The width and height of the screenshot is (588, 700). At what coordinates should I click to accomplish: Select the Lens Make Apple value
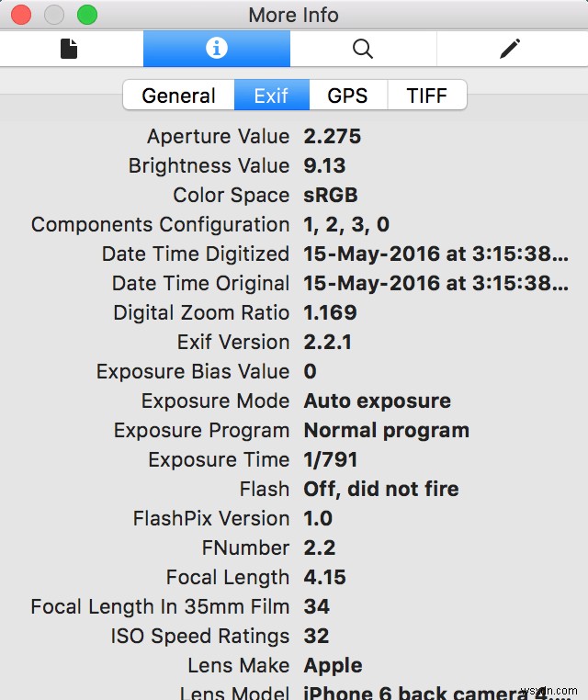click(x=334, y=666)
